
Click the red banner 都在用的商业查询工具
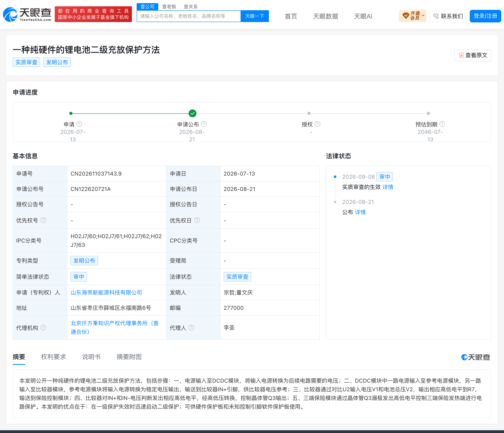point(93,14)
